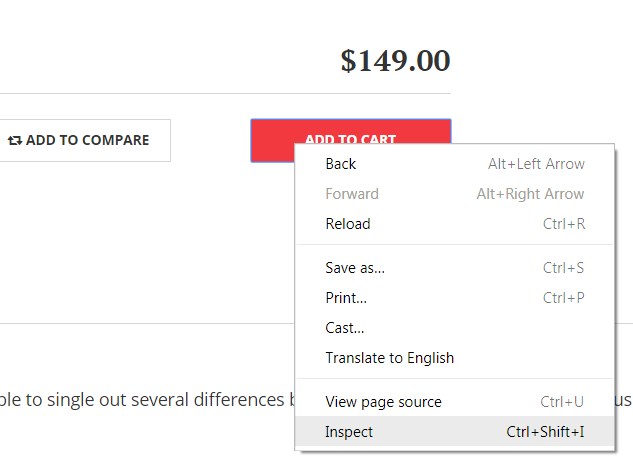Click the $149.00 price text
Screen dimensions: 633x465
pyautogui.click(x=395, y=61)
